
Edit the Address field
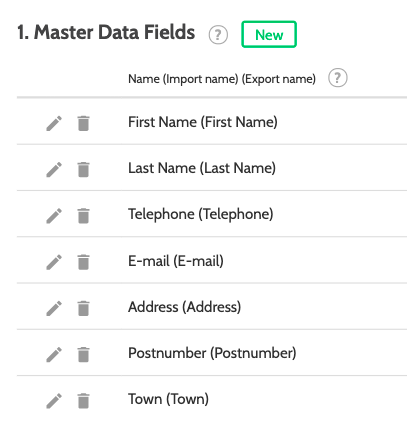(x=54, y=308)
